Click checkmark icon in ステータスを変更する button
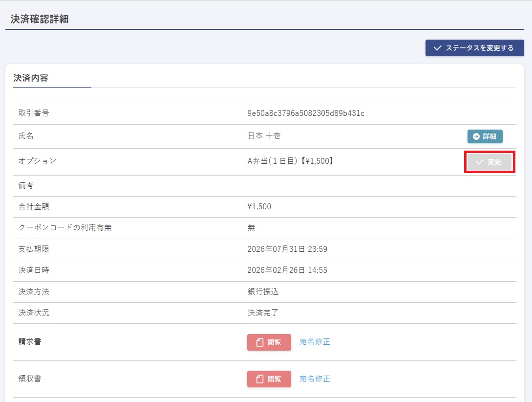The image size is (532, 402). click(x=438, y=48)
